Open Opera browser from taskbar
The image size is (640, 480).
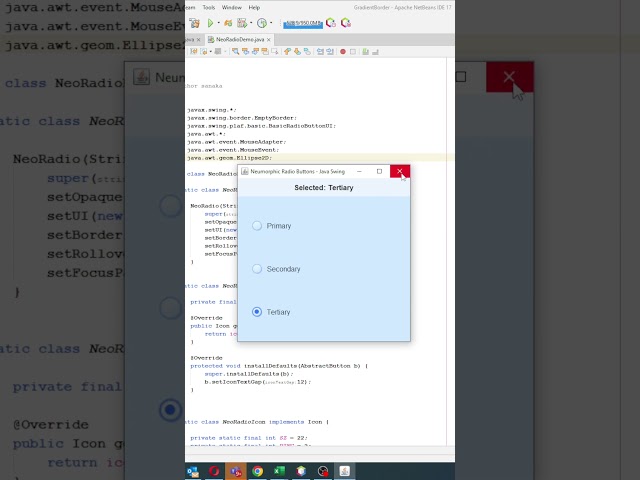214,471
